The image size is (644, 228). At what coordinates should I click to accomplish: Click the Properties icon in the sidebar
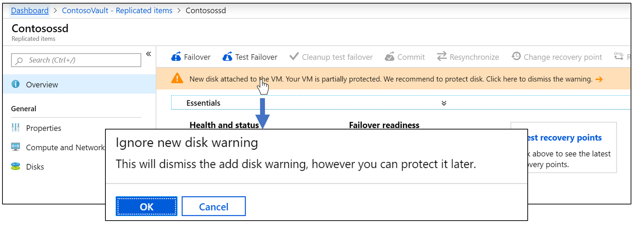click(x=16, y=128)
